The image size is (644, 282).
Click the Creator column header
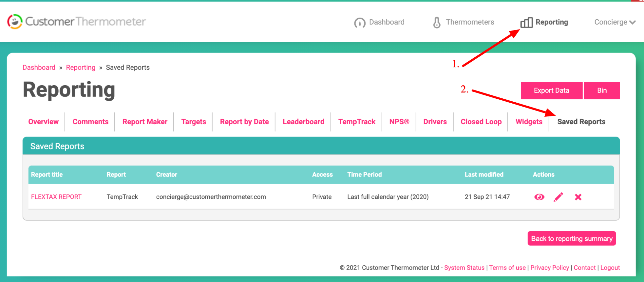(x=167, y=174)
